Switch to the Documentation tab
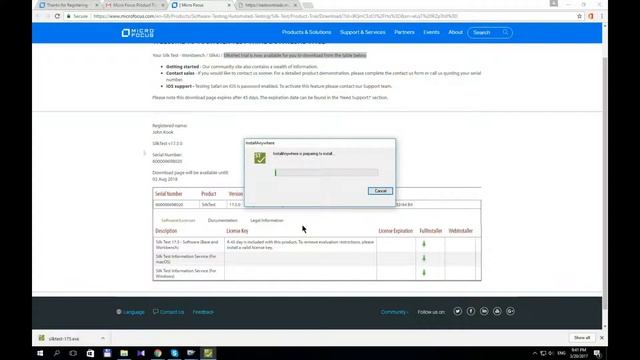This screenshot has height=360, width=640. [222, 220]
